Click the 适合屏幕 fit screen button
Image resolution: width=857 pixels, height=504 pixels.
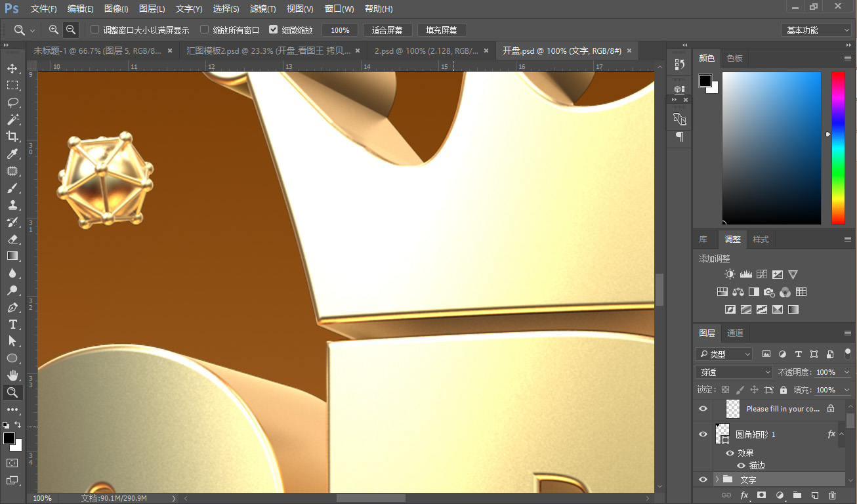coord(387,30)
